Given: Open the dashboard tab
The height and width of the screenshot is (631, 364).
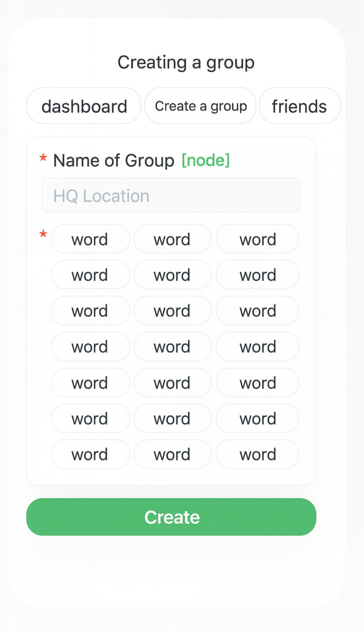Looking at the screenshot, I should coord(84,106).
